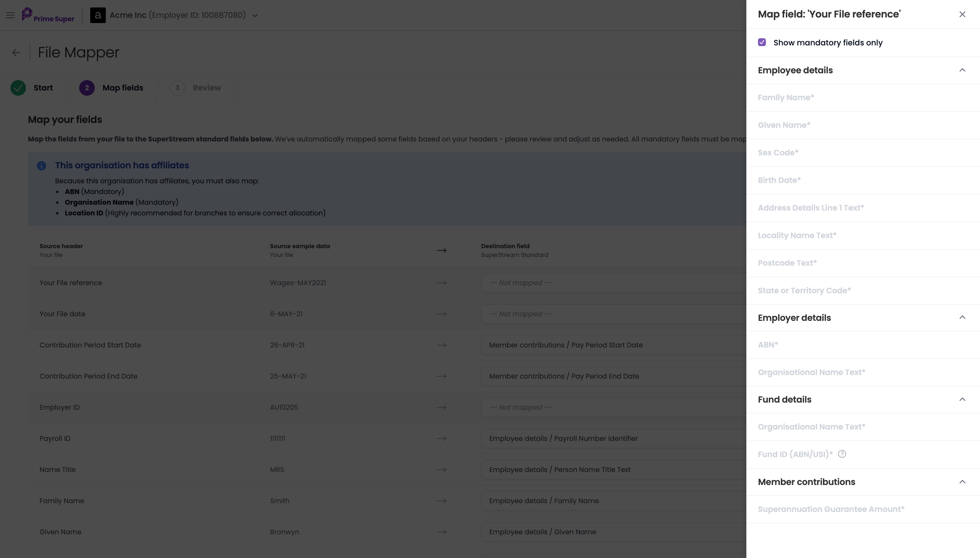Collapse the Member contributions section

pyautogui.click(x=962, y=482)
